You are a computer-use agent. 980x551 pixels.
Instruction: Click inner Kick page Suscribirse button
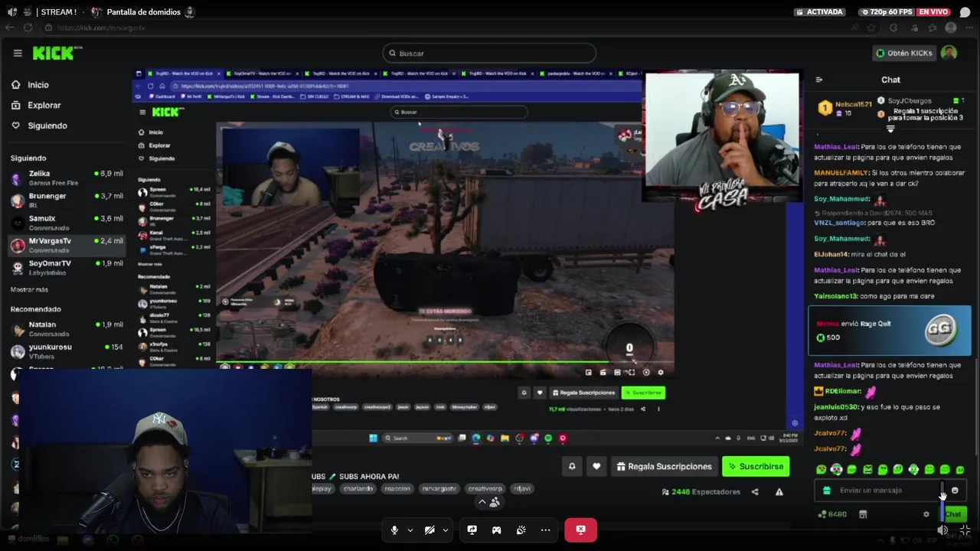[643, 393]
